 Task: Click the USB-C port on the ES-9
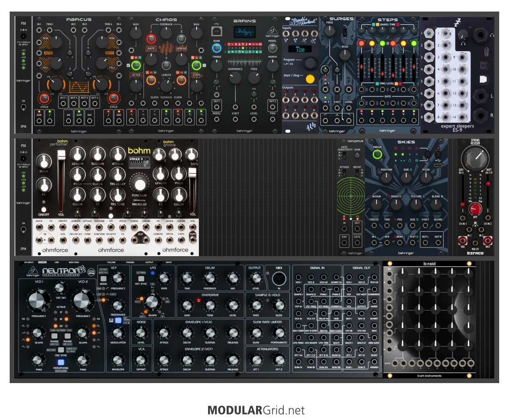487,52
